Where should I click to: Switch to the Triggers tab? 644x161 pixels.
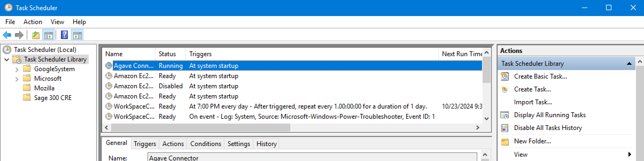(x=145, y=144)
